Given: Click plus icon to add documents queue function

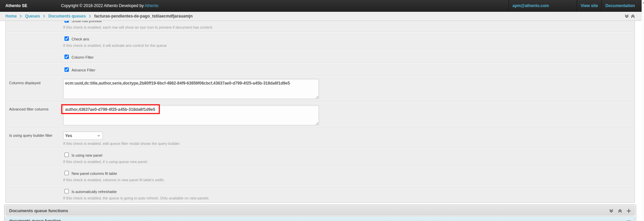Looking at the screenshot, I should click(x=629, y=211).
